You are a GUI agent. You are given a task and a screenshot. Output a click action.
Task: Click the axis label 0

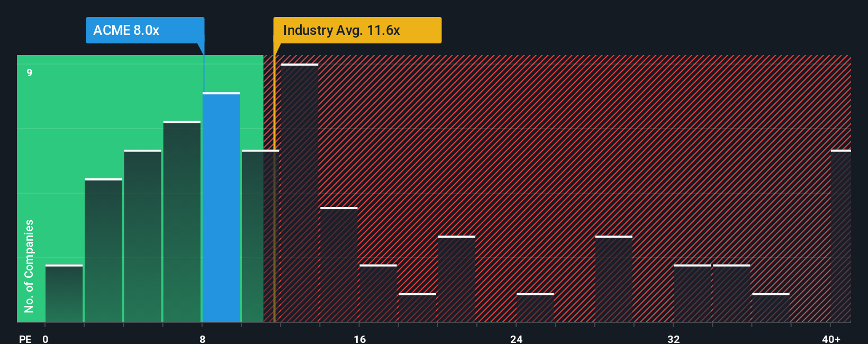click(x=46, y=339)
